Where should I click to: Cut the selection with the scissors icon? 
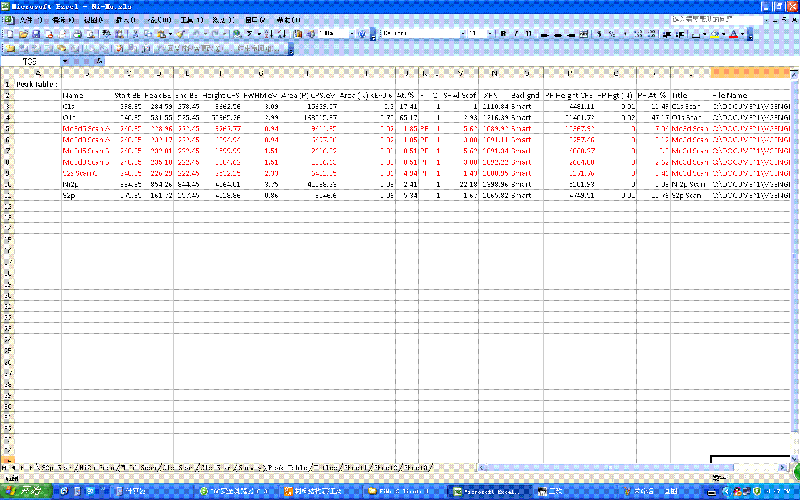(136, 34)
